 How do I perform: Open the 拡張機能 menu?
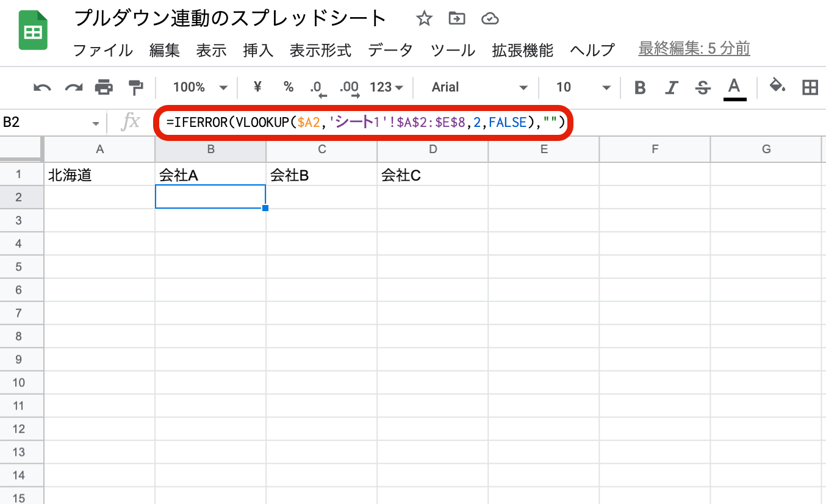[523, 50]
